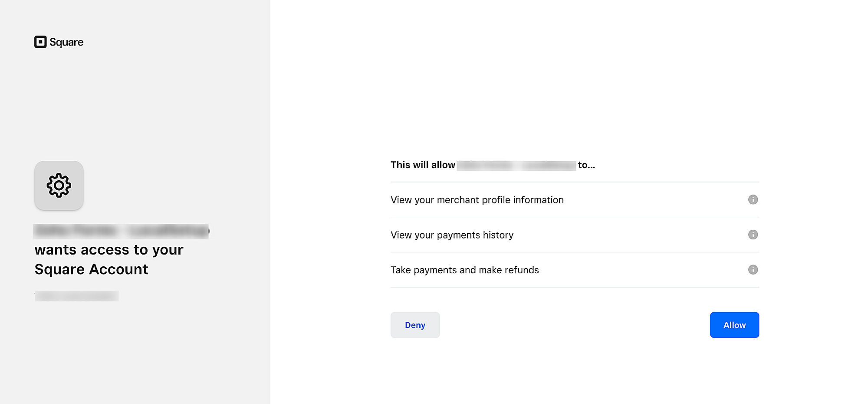Click the bold "This will allow" text

(423, 165)
